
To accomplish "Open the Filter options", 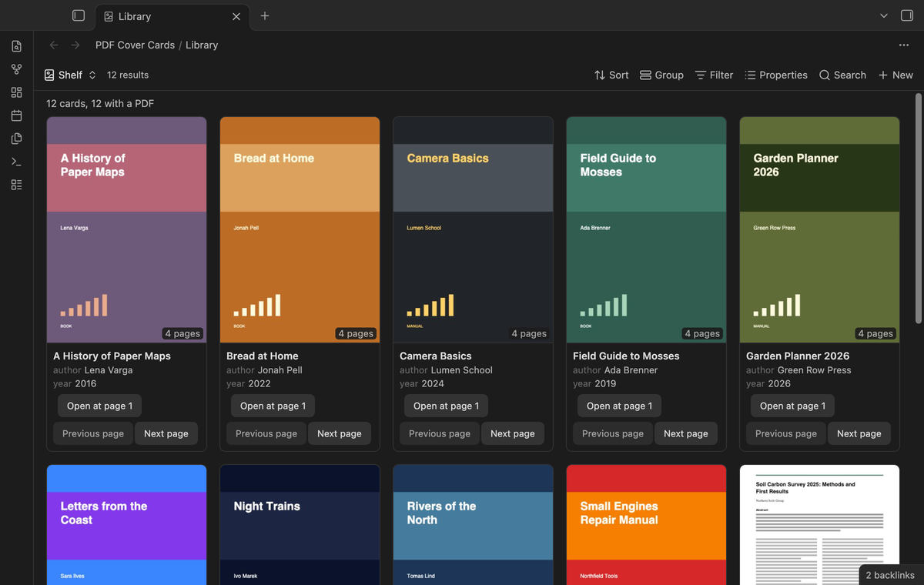I will (x=714, y=75).
